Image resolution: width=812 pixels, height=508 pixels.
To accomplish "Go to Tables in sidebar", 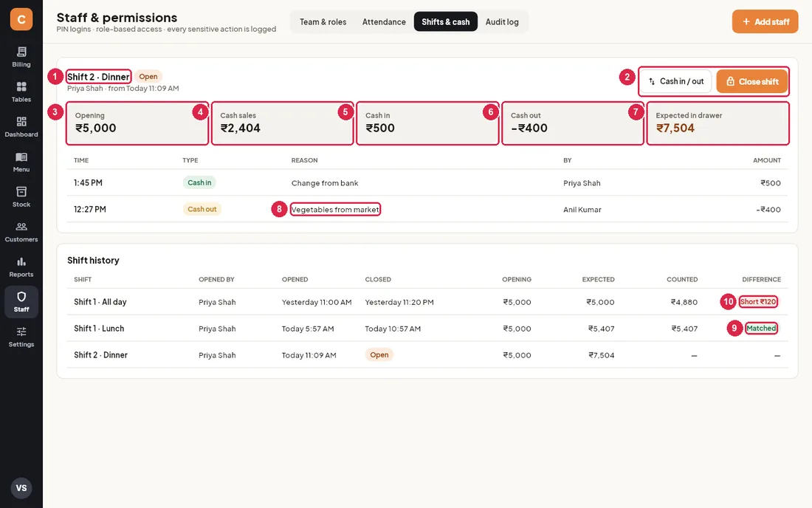I will pyautogui.click(x=21, y=92).
